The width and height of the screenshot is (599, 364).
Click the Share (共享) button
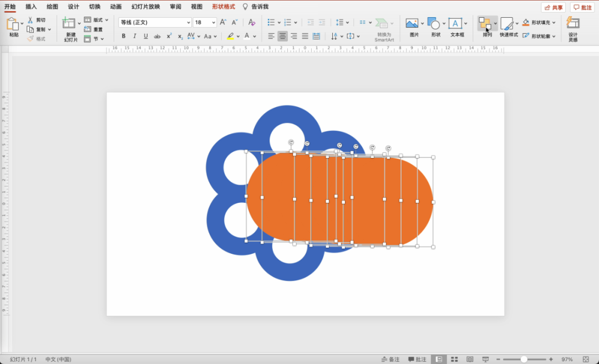pos(553,7)
